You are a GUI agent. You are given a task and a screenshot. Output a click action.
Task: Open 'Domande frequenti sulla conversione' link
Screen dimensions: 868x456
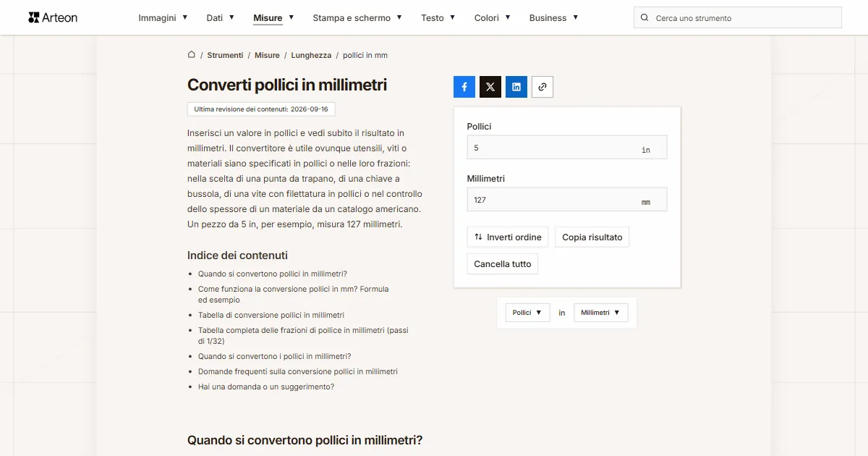pyautogui.click(x=298, y=371)
